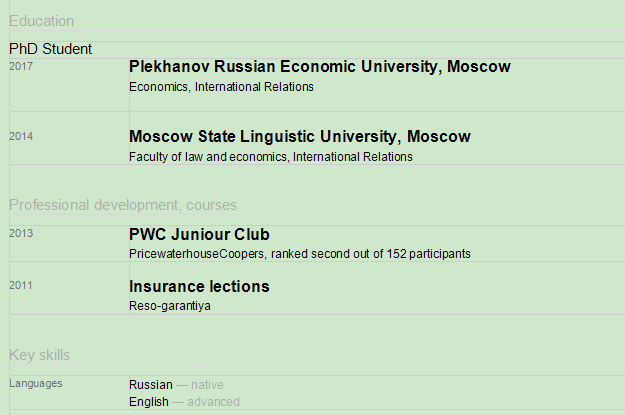Click the 2013 year label
Viewport: 625px width, 415px height.
[x=21, y=234]
